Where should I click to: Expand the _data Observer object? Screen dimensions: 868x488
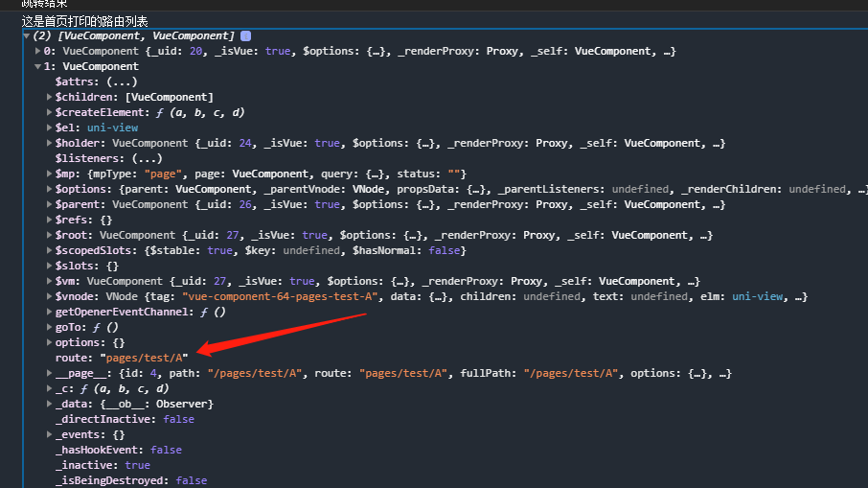click(x=49, y=404)
